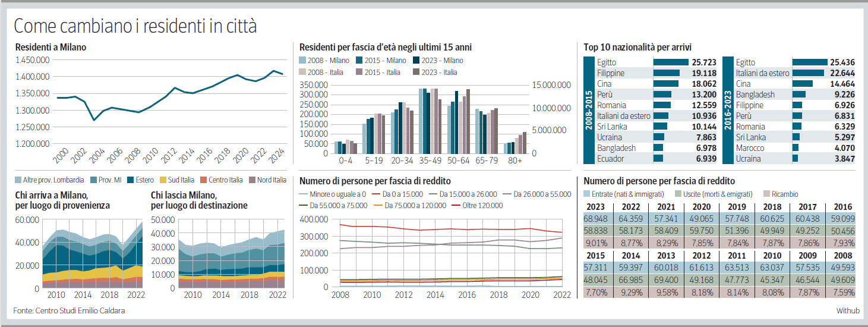
Task: Select the Ricambio legend swatch
Action: coord(766,194)
